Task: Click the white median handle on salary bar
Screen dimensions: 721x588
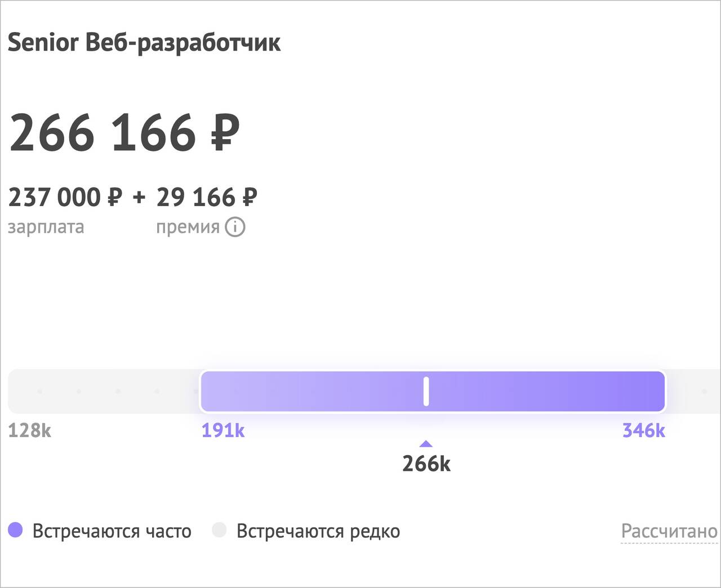Action: 426,391
